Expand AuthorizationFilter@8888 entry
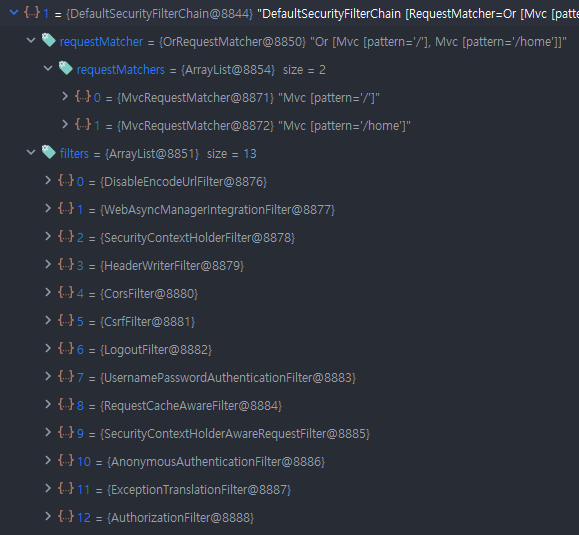This screenshot has height=535, width=579. pyautogui.click(x=48, y=516)
